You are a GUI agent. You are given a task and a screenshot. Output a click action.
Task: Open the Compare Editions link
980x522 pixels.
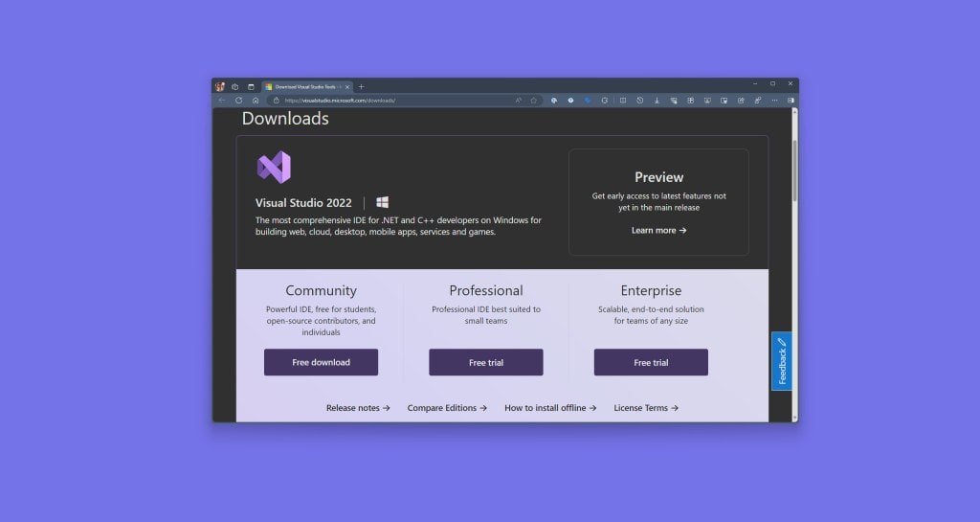447,408
